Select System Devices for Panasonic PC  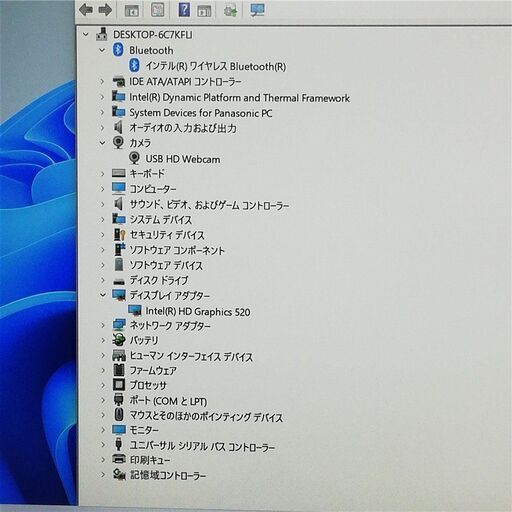coord(200,113)
